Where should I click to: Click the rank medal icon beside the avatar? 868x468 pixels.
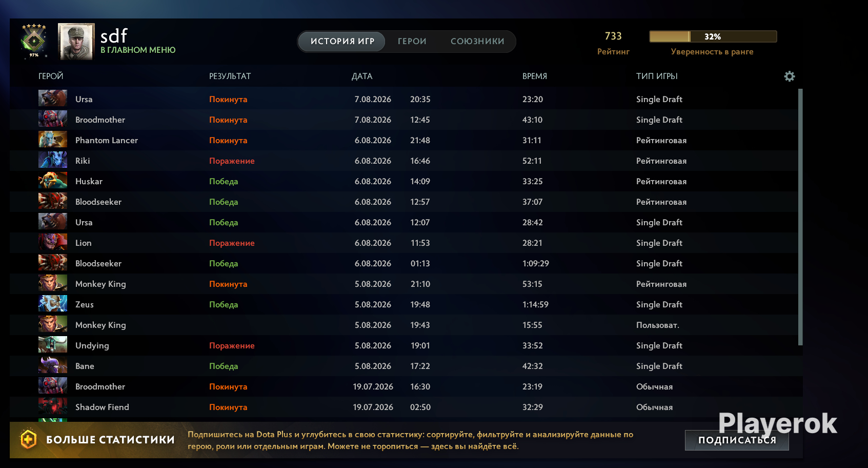tap(34, 41)
